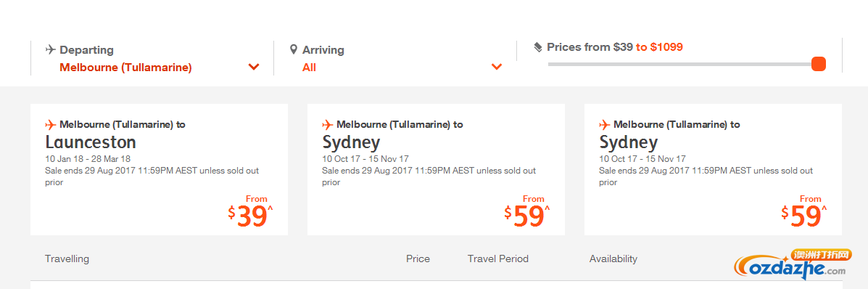The width and height of the screenshot is (868, 289).
Task: Open the middle Sydney $59 fare card
Action: (x=437, y=169)
